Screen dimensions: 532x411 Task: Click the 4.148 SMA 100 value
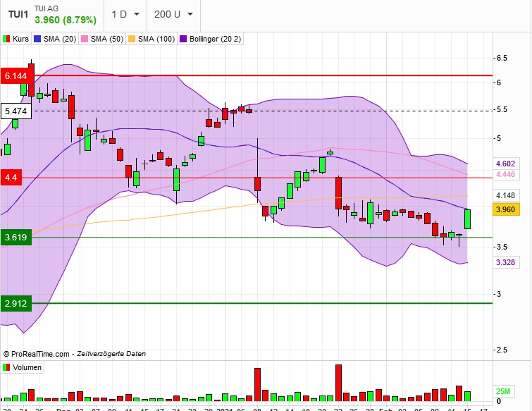pyautogui.click(x=506, y=195)
